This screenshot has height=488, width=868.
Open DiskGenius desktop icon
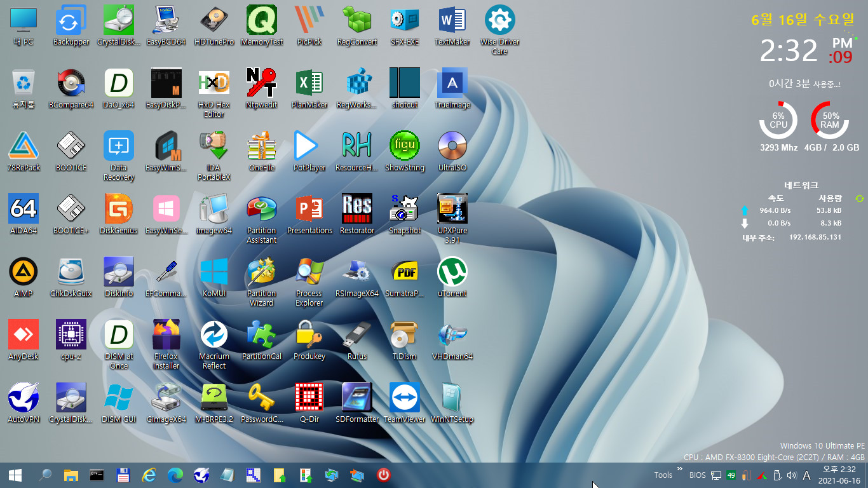119,215
